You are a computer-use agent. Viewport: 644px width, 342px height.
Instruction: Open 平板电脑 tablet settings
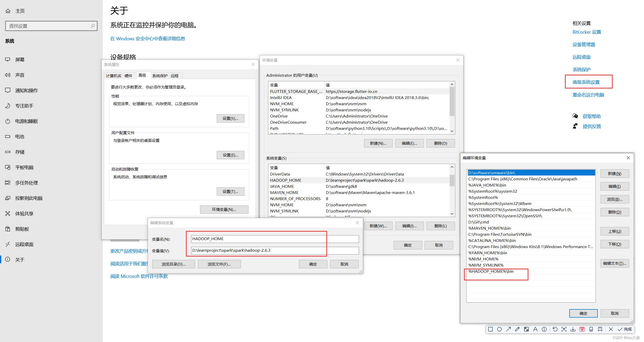point(19,167)
